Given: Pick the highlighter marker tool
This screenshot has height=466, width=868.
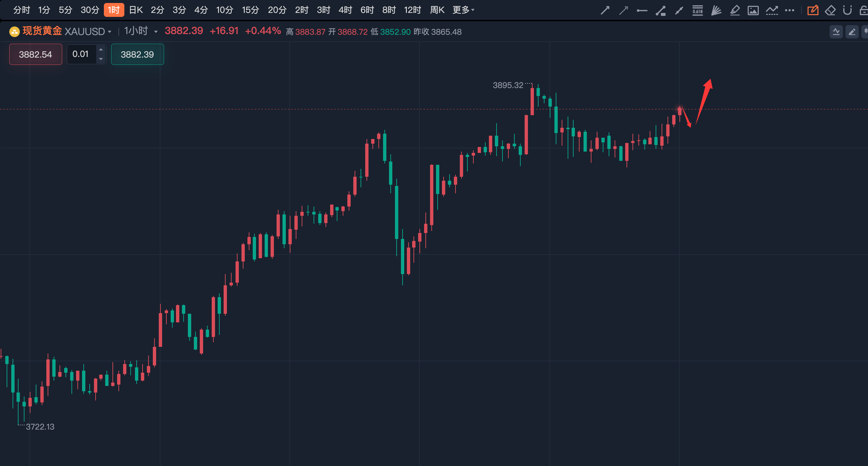Looking at the screenshot, I should pyautogui.click(x=735, y=11).
